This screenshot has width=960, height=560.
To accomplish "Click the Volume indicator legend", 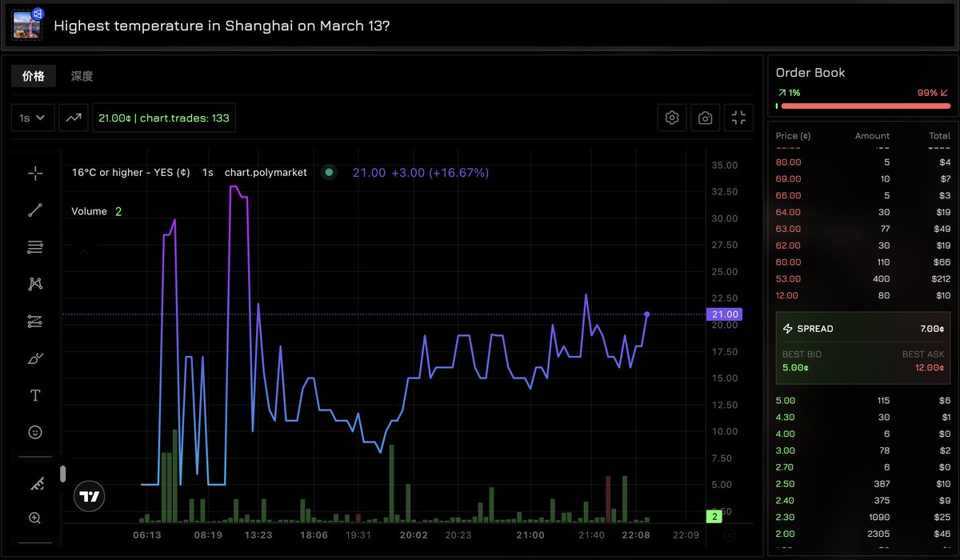I will click(89, 211).
